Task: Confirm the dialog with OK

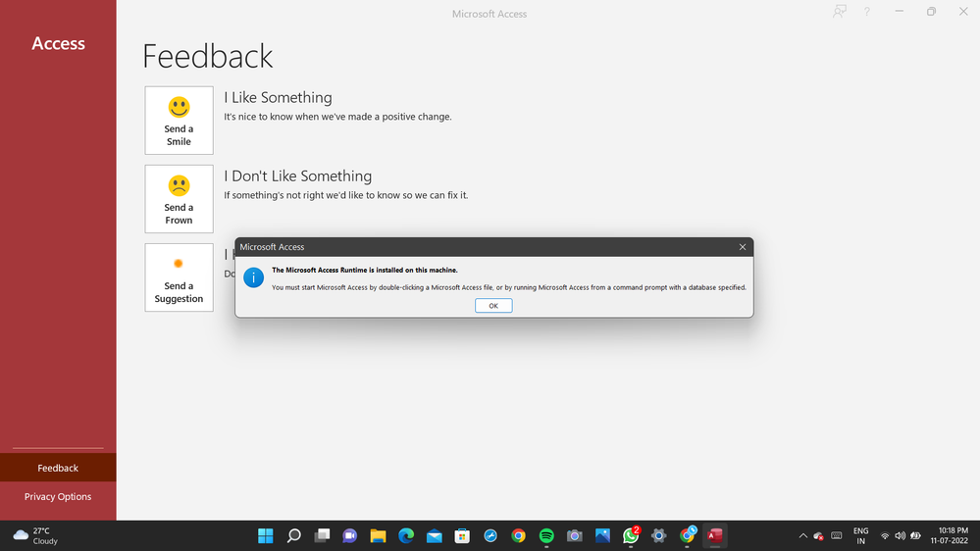Action: click(x=493, y=306)
